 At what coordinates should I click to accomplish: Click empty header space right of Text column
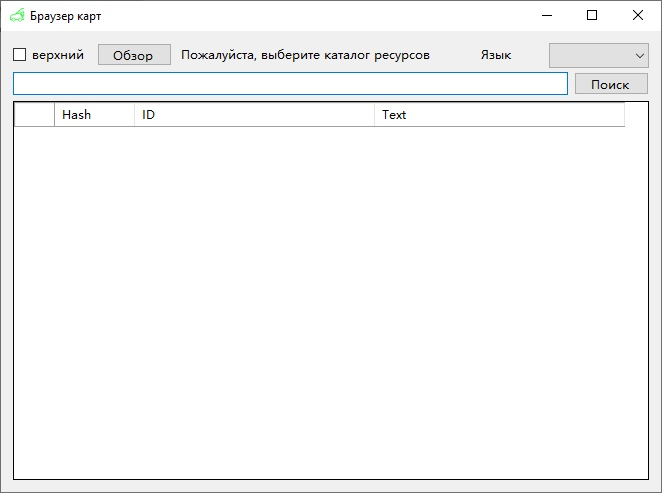[636, 115]
